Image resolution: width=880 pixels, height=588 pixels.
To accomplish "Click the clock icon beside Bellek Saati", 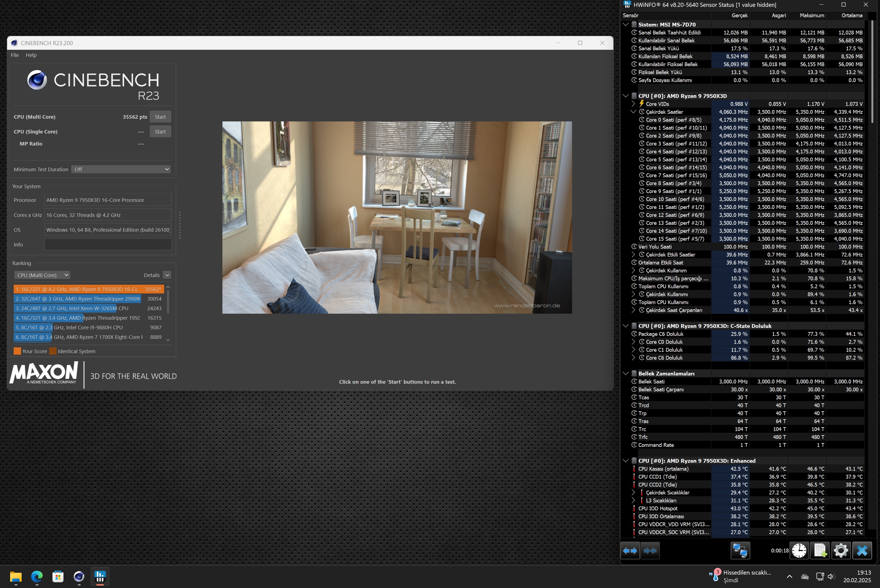I will (634, 381).
